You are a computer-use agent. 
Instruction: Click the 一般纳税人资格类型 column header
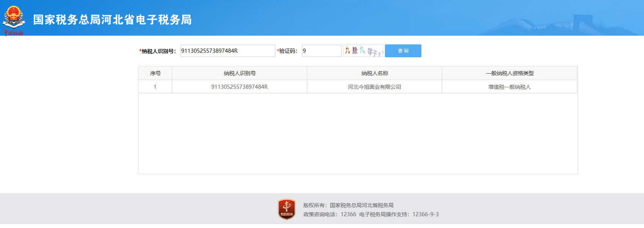pos(509,73)
